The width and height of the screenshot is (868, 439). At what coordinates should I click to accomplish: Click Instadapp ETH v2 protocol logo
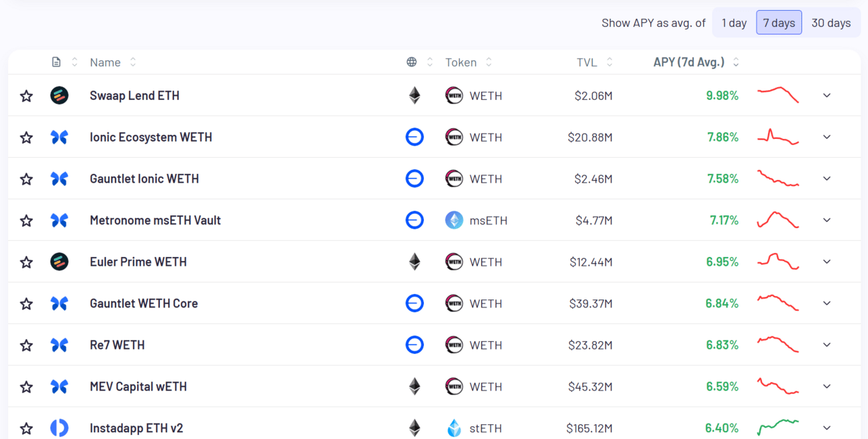(59, 428)
